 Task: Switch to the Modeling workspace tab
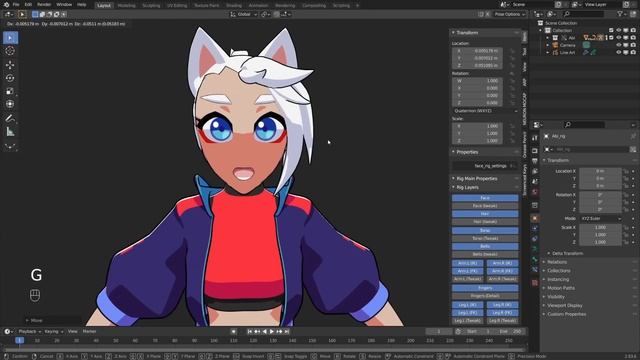(127, 5)
